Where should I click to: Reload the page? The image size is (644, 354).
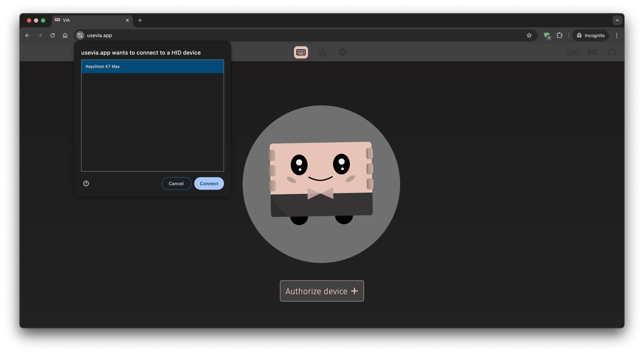tap(52, 35)
